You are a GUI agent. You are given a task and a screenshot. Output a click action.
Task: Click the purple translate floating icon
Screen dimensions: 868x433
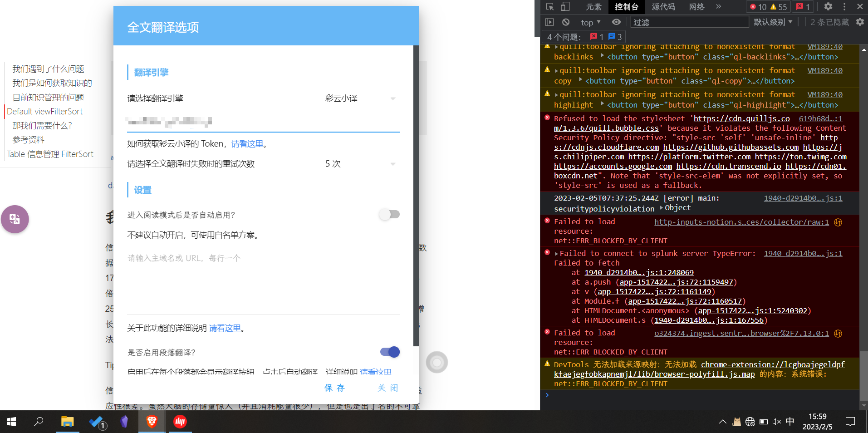click(x=15, y=219)
